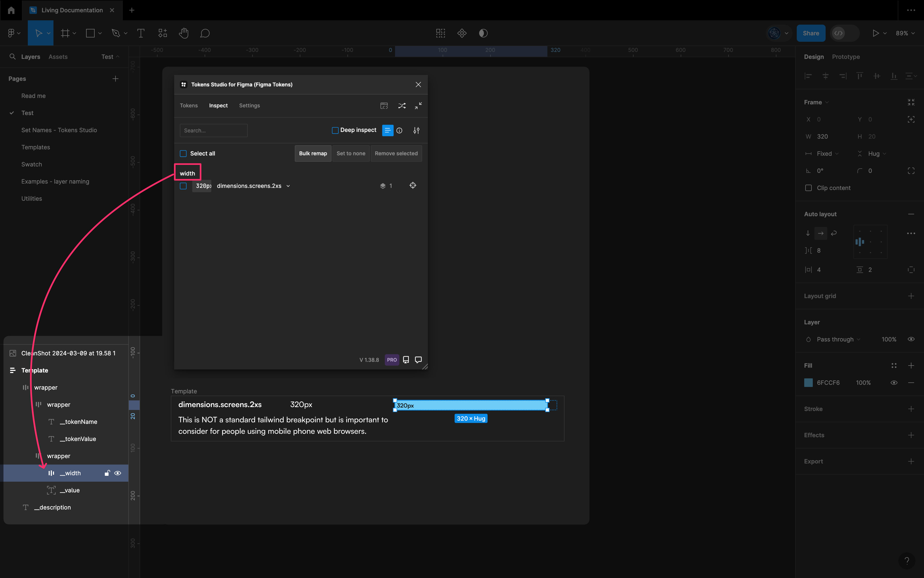Open the Living Documentation file tab
924x578 pixels.
coord(72,10)
